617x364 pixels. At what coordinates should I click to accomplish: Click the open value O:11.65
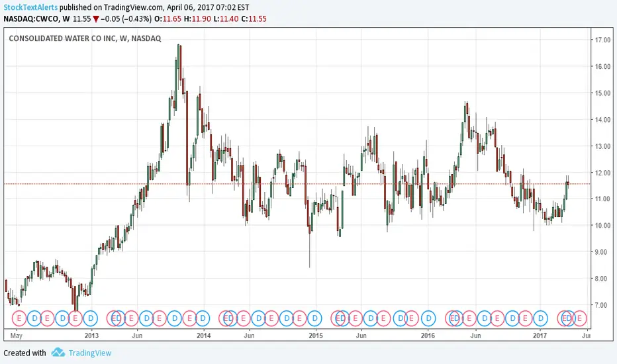click(168, 19)
